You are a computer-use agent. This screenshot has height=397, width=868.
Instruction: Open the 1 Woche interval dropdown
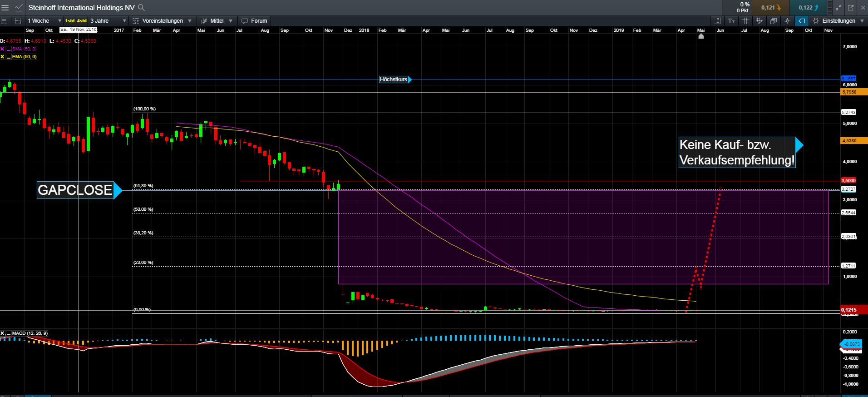pos(44,21)
